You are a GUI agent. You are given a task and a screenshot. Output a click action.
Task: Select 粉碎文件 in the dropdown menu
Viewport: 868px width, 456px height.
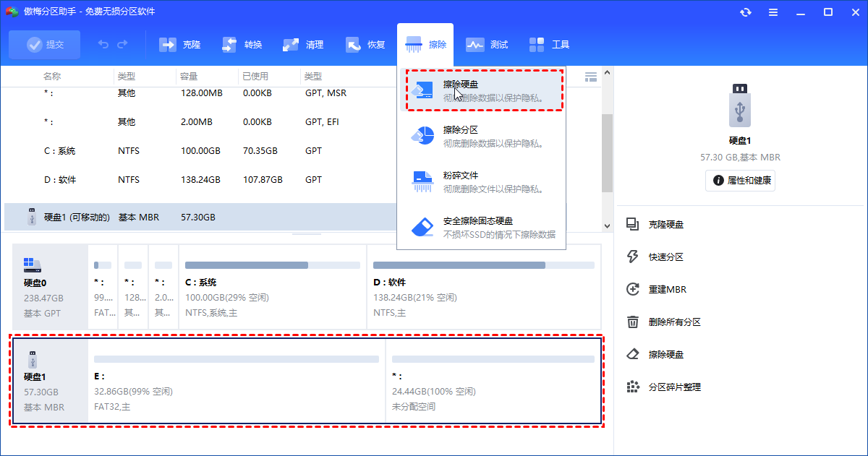point(485,178)
